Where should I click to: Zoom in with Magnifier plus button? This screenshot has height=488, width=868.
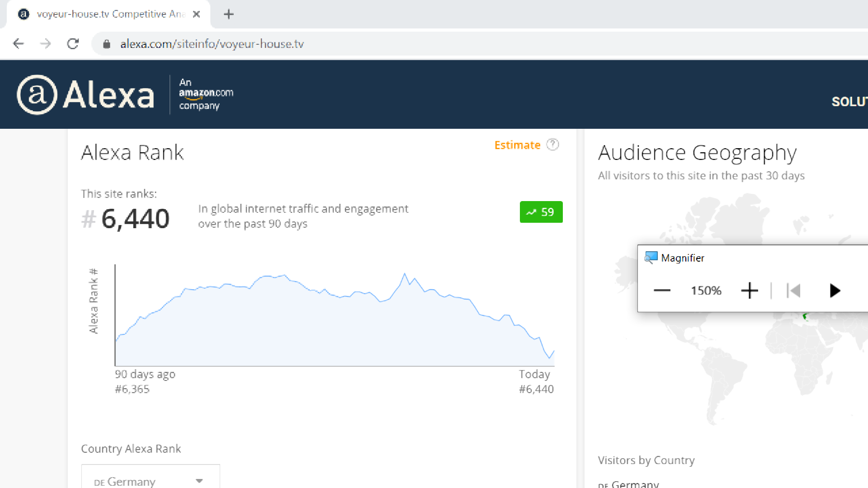(x=749, y=291)
